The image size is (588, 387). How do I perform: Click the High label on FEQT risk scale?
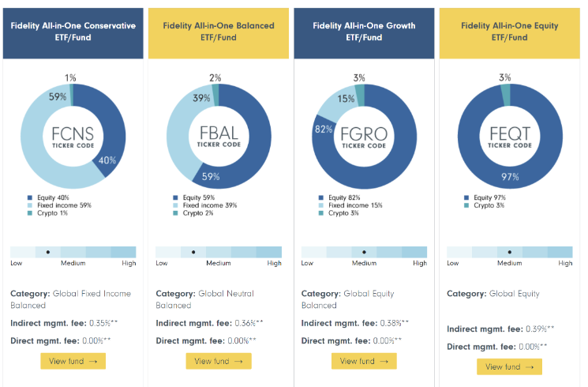(565, 263)
